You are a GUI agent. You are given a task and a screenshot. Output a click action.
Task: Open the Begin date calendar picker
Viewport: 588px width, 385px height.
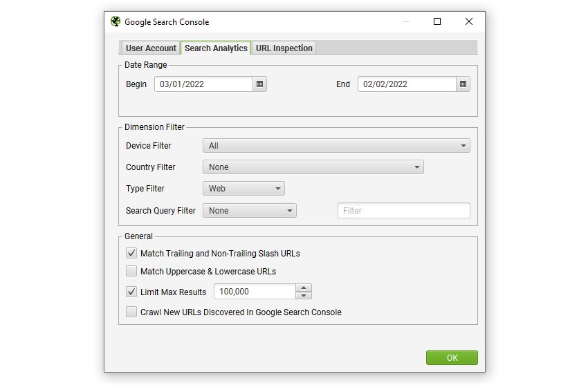259,84
